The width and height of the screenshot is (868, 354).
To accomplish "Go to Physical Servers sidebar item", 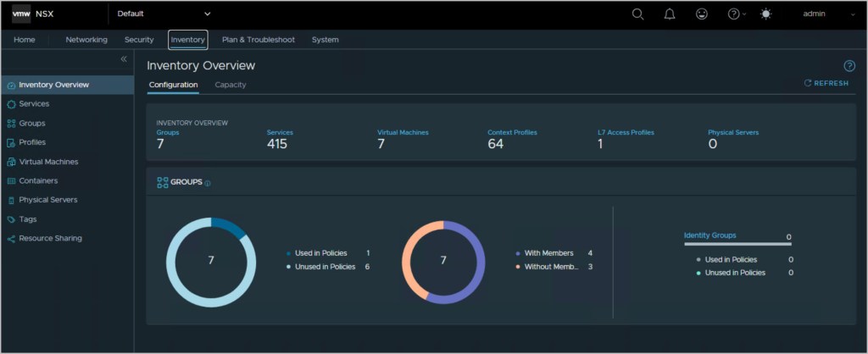I will [47, 200].
